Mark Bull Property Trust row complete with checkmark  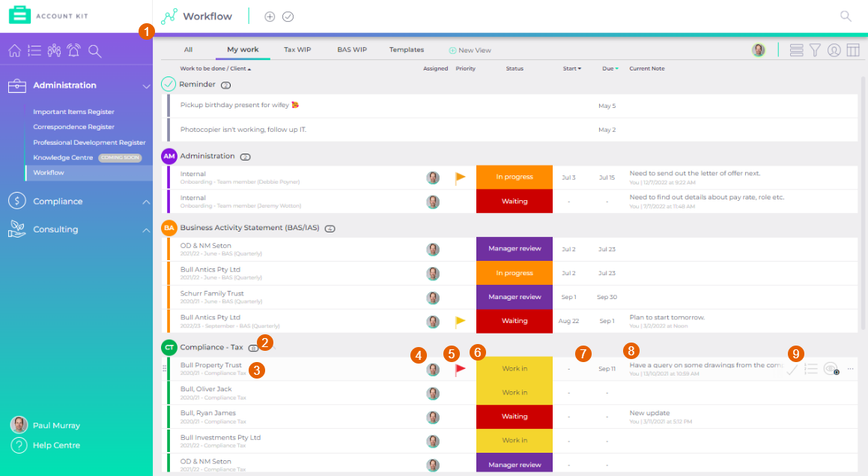click(x=792, y=369)
